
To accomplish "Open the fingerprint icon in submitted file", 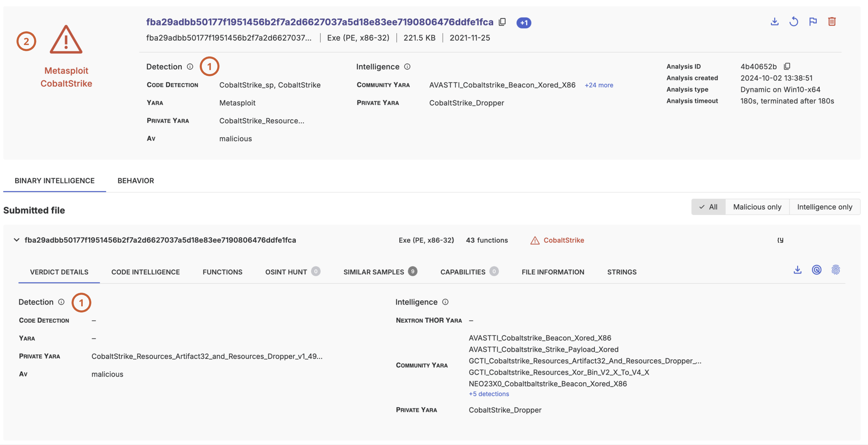I will point(835,270).
